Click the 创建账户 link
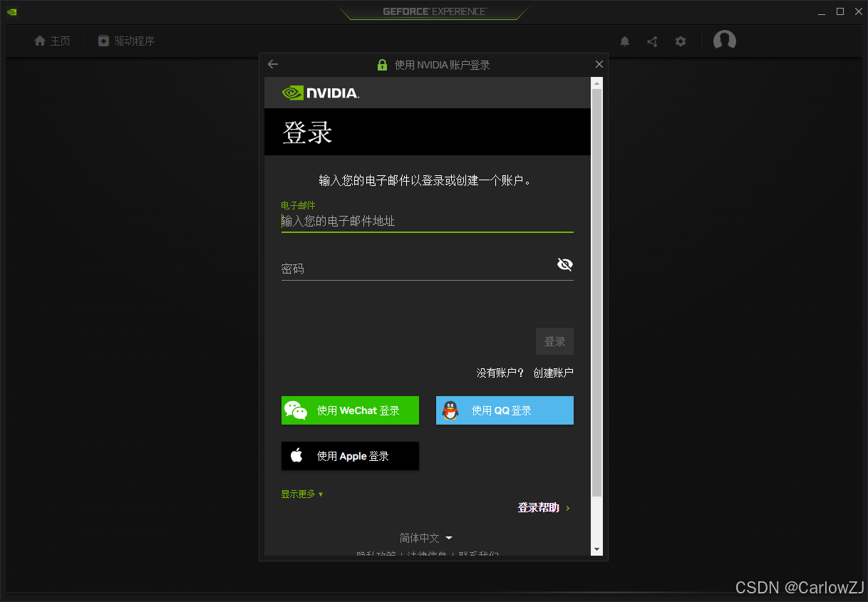The image size is (868, 602). (x=553, y=373)
